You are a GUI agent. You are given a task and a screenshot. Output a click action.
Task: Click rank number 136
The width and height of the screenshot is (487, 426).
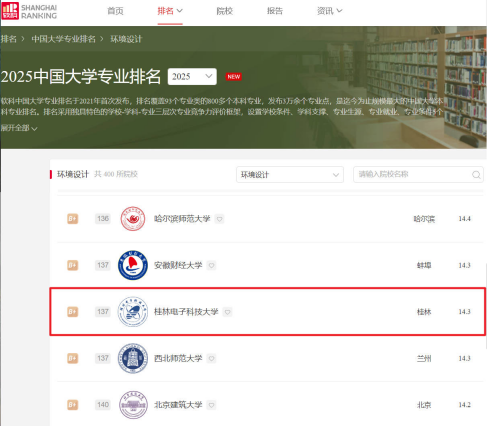tap(103, 219)
